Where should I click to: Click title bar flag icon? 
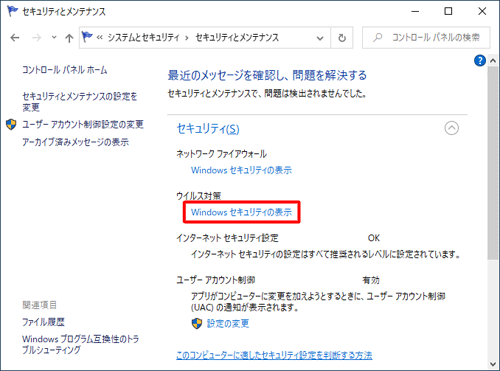12,11
